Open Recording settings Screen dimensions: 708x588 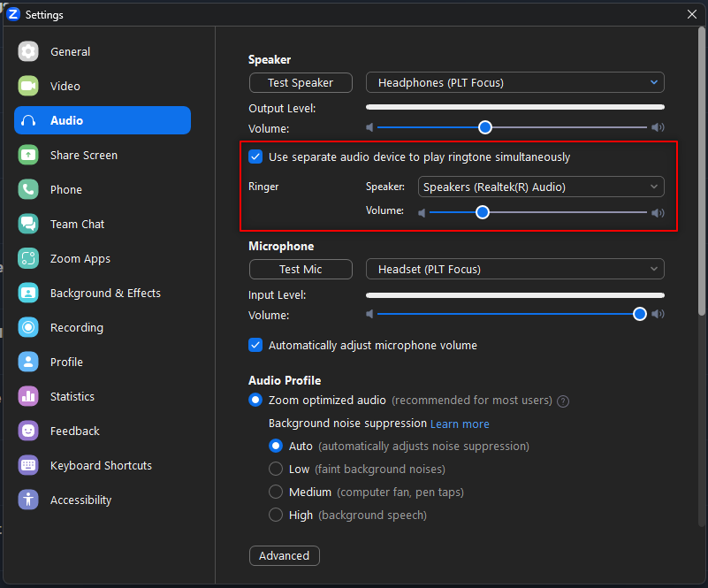click(x=103, y=327)
